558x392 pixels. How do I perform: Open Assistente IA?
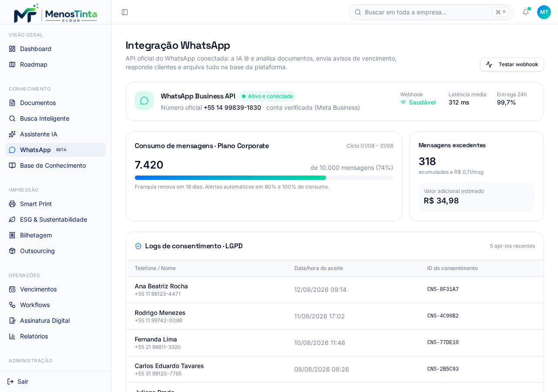click(x=55, y=134)
